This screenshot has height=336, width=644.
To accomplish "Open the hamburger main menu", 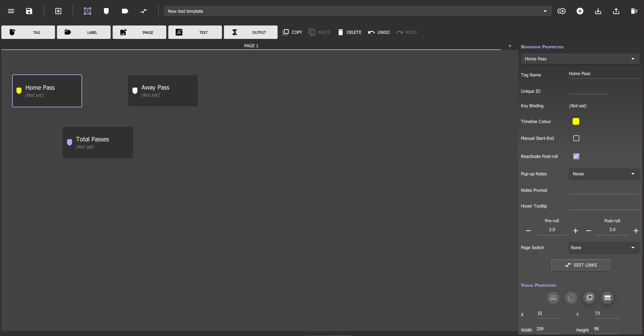I will pos(11,11).
